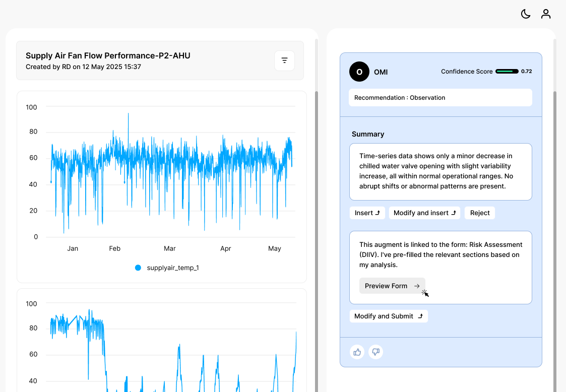Screen dimensions: 566x392
Task: Click the thumbs up feedback icon
Action: coord(357,352)
